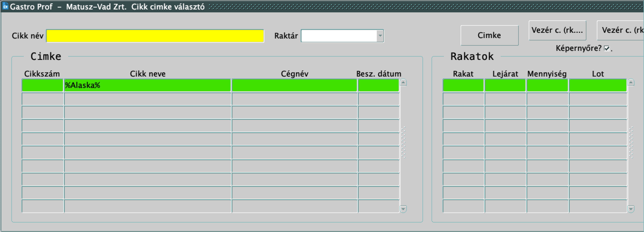Click the Cégnév column header
The height and width of the screenshot is (232, 644).
[x=294, y=74]
